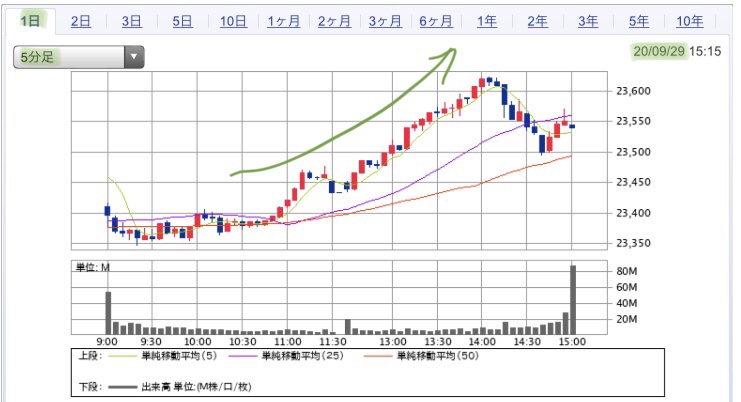The height and width of the screenshot is (402, 741).
Task: Click the 80M volume axis label
Action: point(627,271)
